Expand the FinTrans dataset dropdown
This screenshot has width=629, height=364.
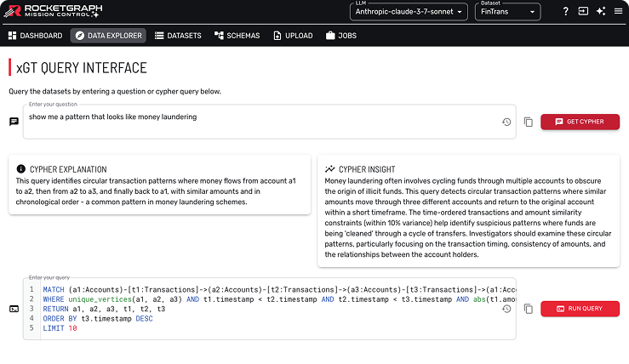(x=508, y=12)
